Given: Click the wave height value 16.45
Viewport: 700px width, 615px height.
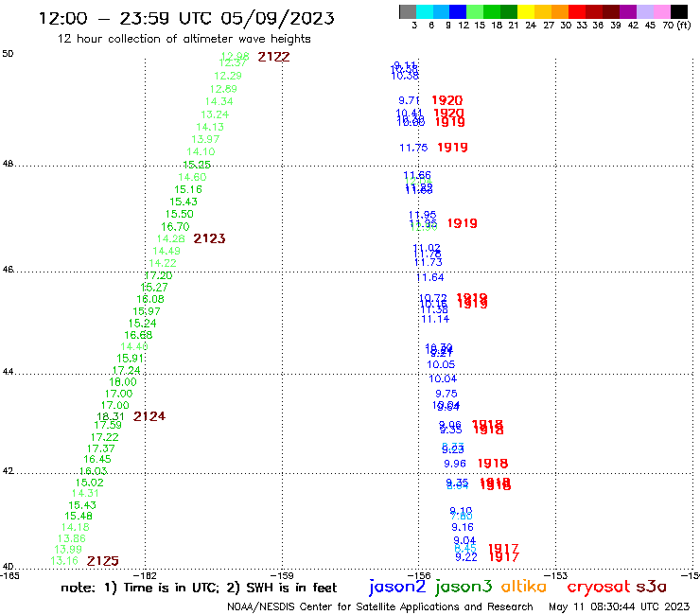Looking at the screenshot, I should (96, 459).
